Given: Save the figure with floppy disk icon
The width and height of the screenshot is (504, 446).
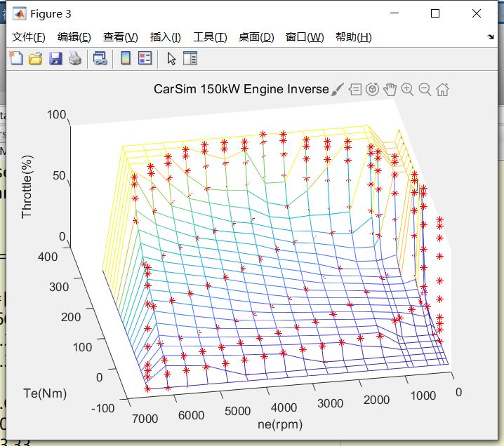Looking at the screenshot, I should [x=55, y=59].
